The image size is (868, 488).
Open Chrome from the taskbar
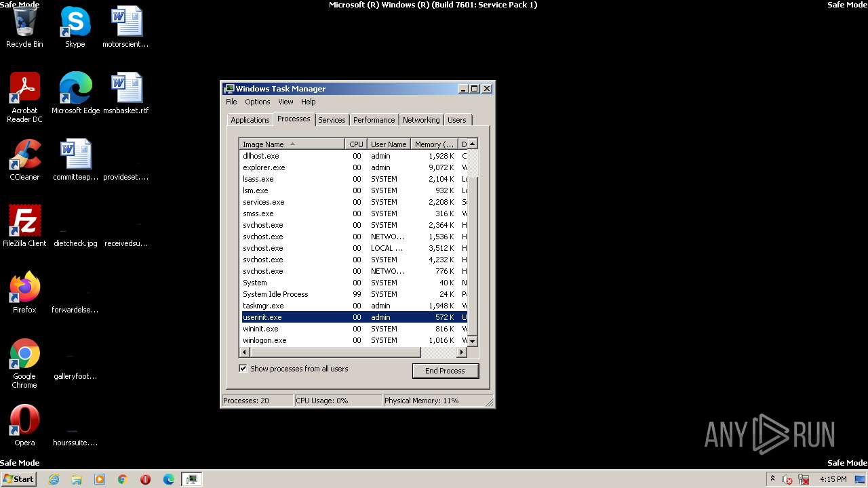click(123, 479)
